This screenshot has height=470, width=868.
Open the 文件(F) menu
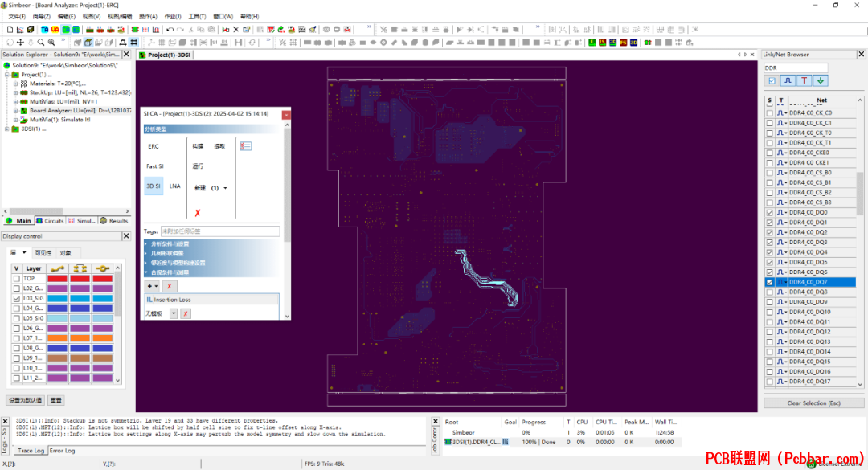(17, 17)
